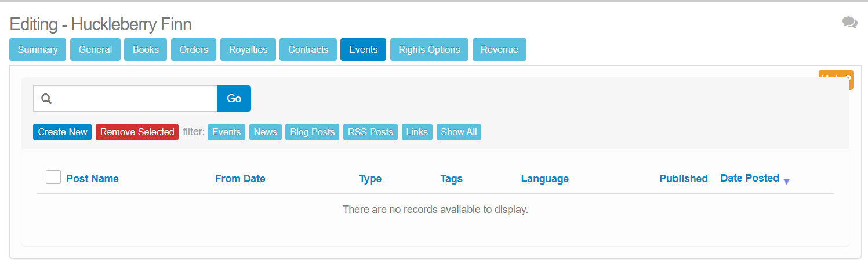Image resolution: width=868 pixels, height=260 pixels.
Task: Go to the Books tab
Action: [146, 49]
